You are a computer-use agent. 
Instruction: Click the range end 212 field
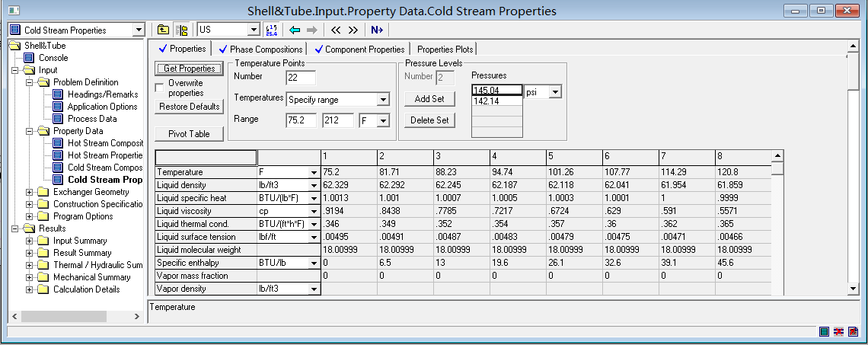point(338,120)
